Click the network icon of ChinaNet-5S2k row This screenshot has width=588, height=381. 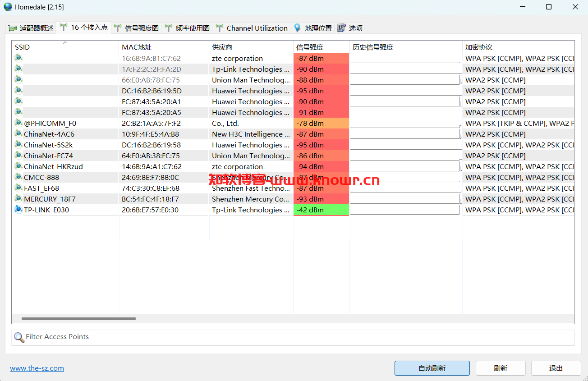(18, 144)
